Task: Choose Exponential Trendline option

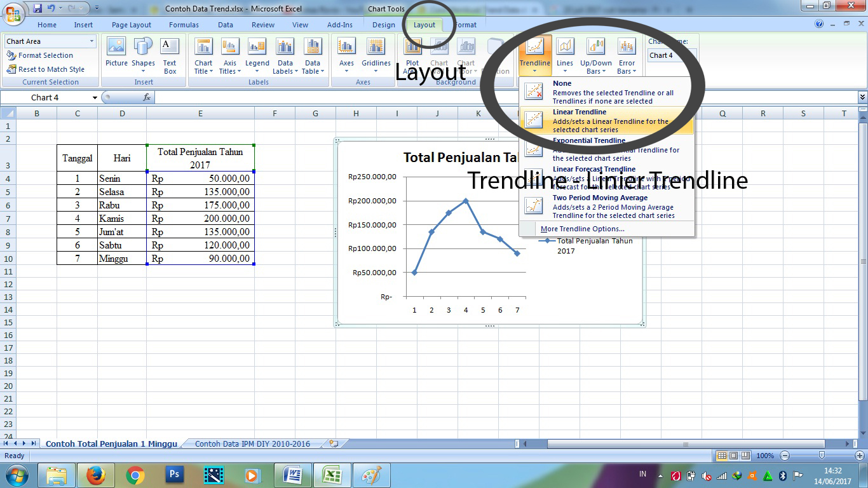Action: tap(607, 149)
